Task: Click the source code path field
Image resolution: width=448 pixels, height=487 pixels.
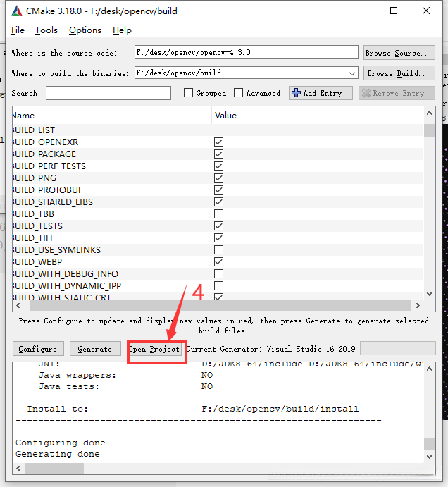Action: click(x=247, y=52)
